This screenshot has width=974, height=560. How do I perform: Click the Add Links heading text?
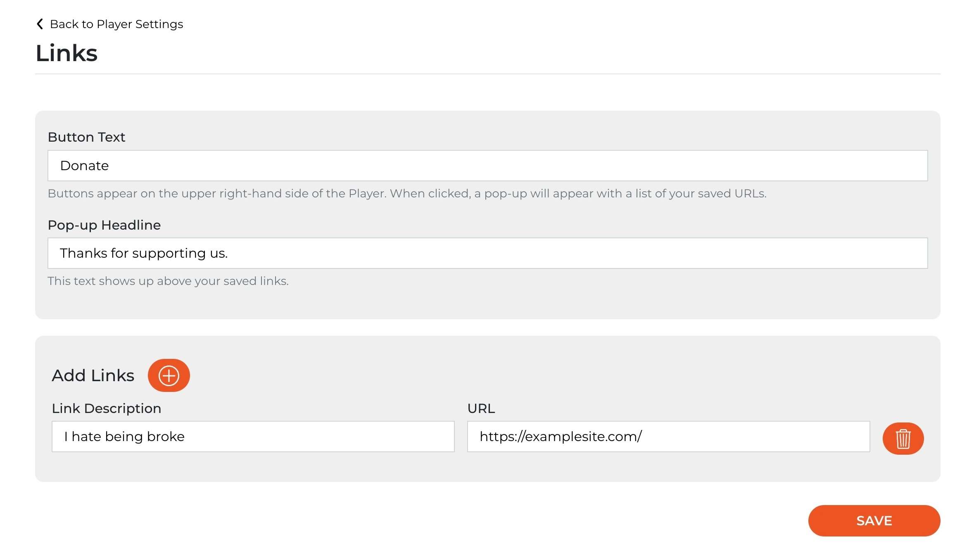click(93, 375)
